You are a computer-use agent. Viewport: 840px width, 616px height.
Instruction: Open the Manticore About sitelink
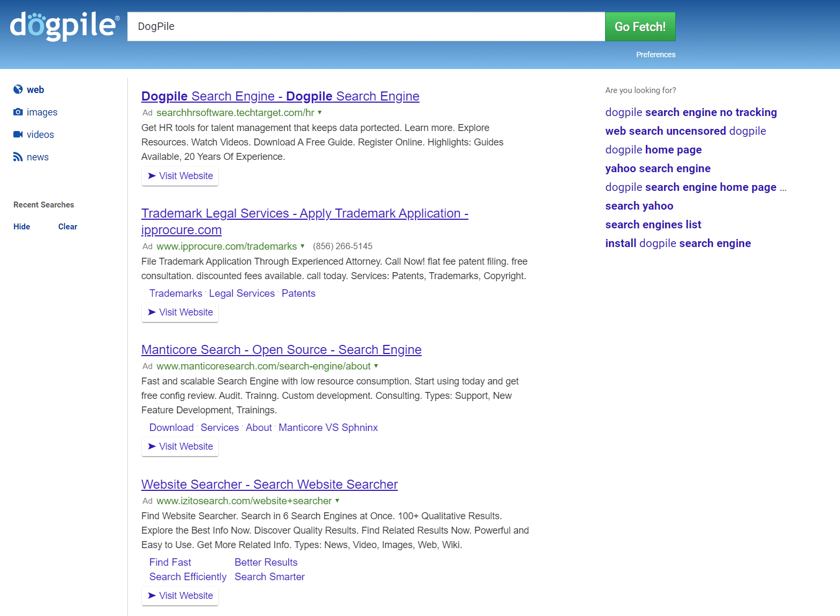pyautogui.click(x=259, y=428)
